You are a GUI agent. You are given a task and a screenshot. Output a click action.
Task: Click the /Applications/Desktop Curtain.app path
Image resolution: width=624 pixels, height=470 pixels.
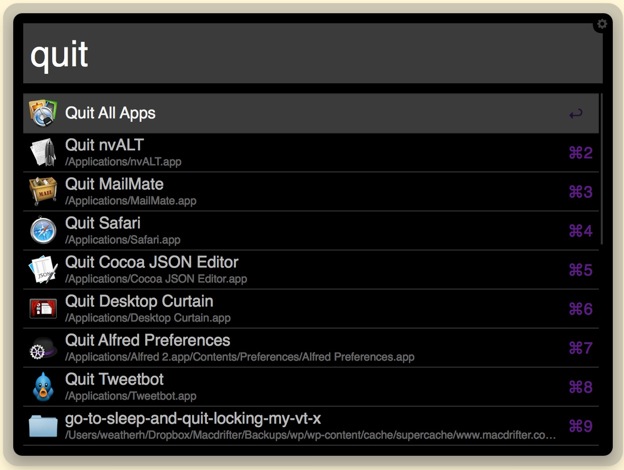click(148, 318)
